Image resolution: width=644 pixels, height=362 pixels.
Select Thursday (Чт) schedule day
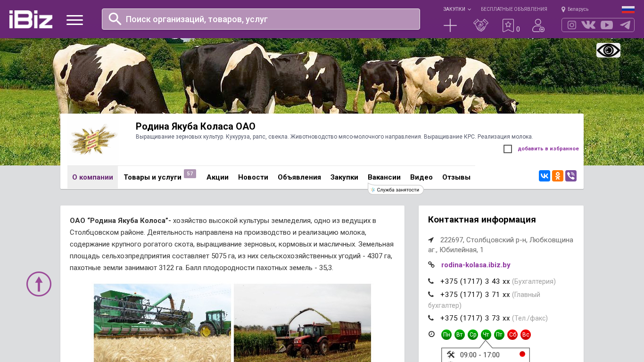[x=486, y=335]
